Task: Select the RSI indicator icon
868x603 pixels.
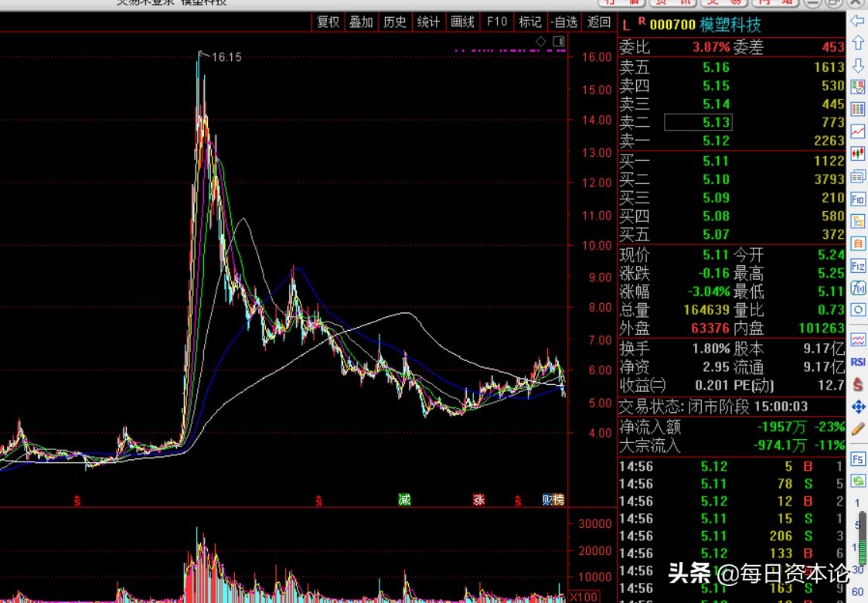Action: pos(857,361)
